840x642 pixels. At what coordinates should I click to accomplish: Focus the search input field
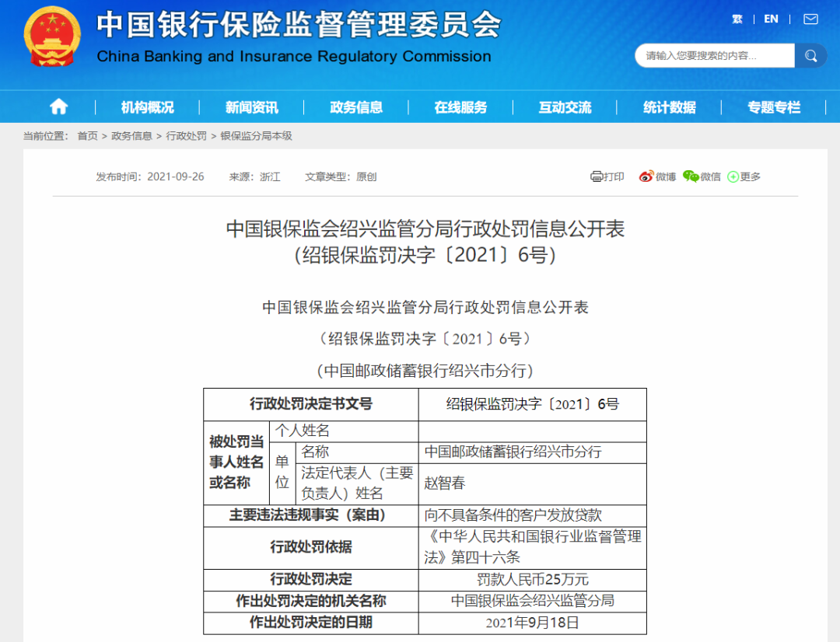coord(715,56)
